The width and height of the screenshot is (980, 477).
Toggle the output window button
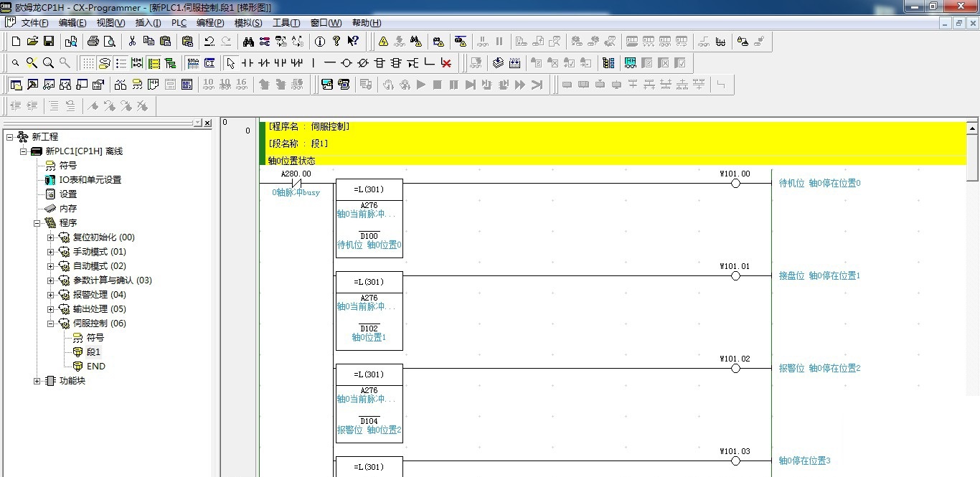tap(32, 85)
